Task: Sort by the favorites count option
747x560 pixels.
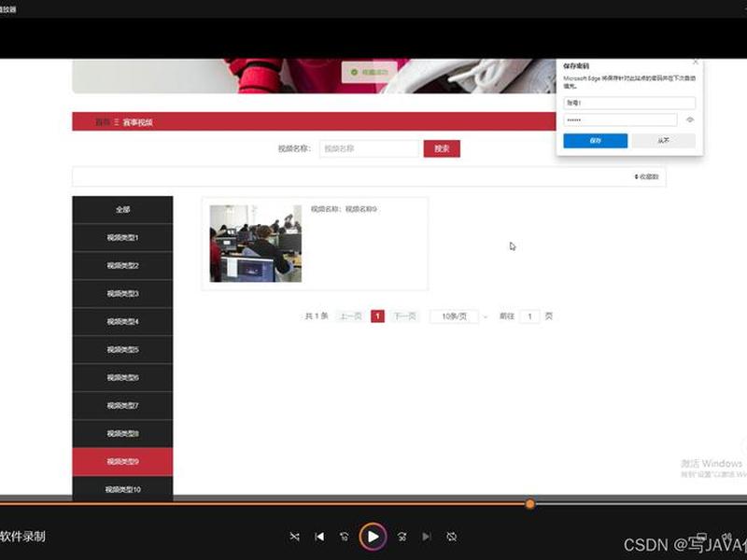Action: [646, 176]
